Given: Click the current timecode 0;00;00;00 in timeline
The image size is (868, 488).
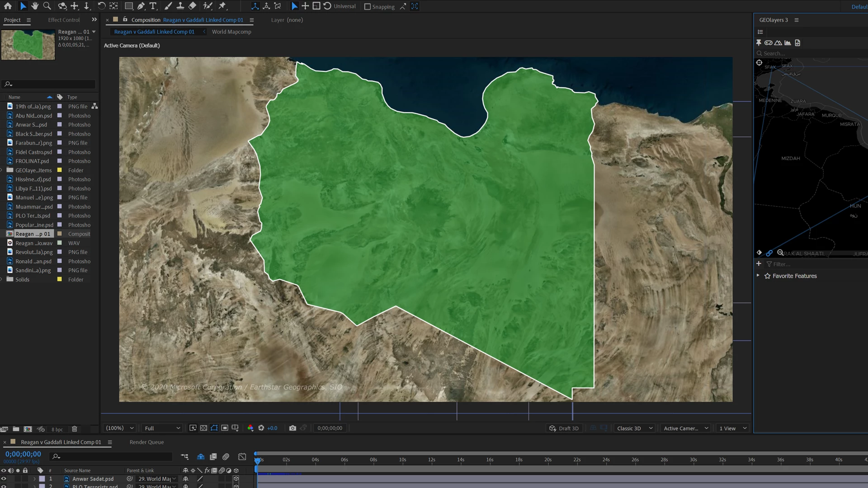Looking at the screenshot, I should tap(23, 454).
